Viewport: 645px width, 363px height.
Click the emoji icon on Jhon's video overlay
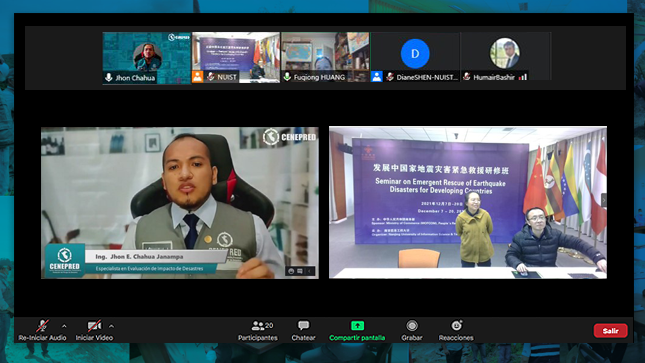coord(291,271)
